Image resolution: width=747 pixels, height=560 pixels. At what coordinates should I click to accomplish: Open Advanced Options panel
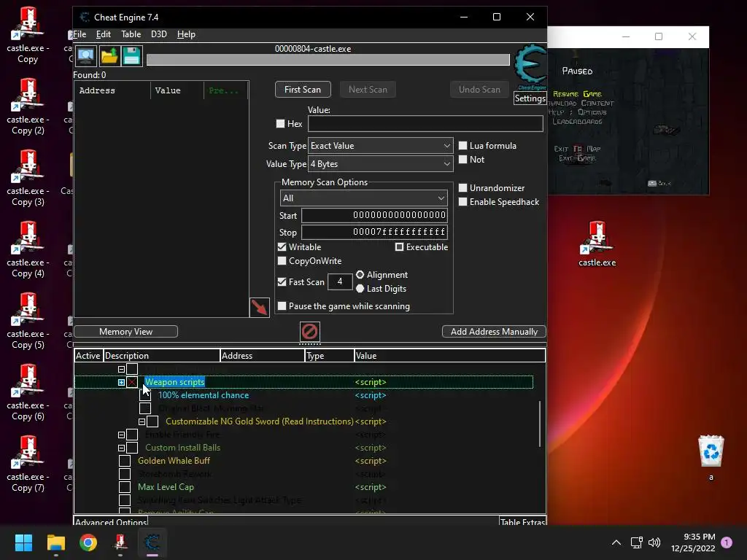(x=111, y=522)
